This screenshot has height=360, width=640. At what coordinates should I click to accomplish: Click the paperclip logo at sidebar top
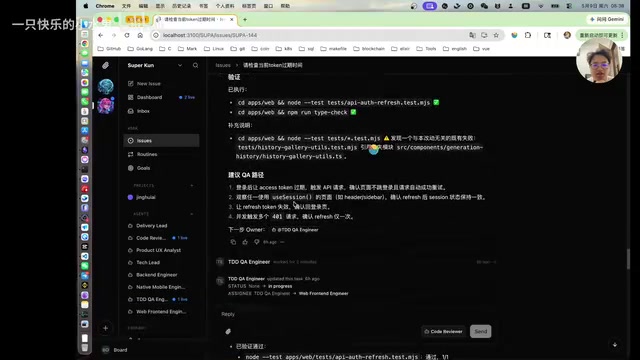point(106,65)
